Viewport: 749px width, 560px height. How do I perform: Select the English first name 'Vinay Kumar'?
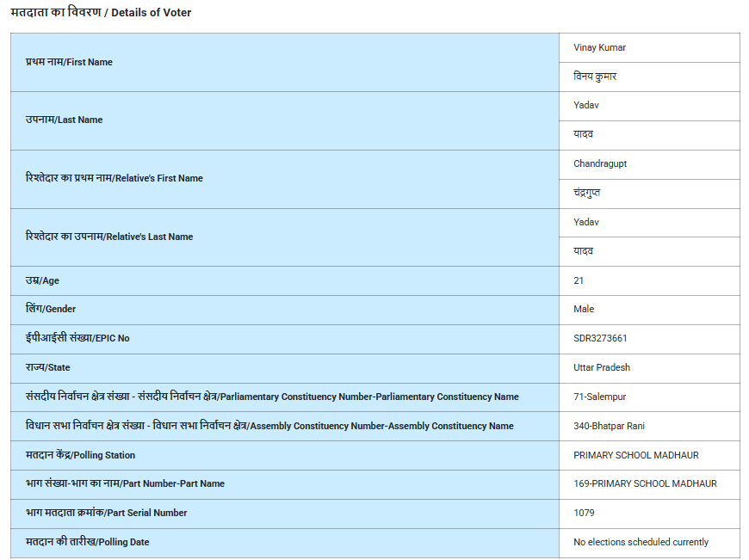599,47
